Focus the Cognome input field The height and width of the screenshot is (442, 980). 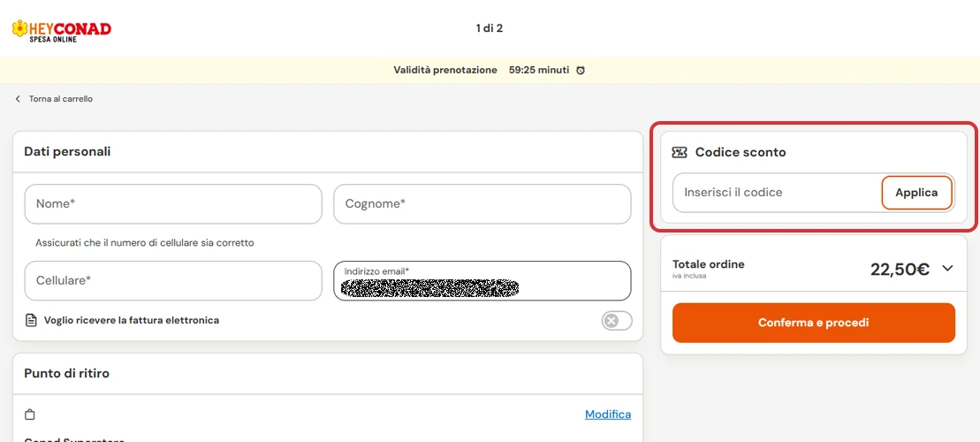(x=482, y=204)
